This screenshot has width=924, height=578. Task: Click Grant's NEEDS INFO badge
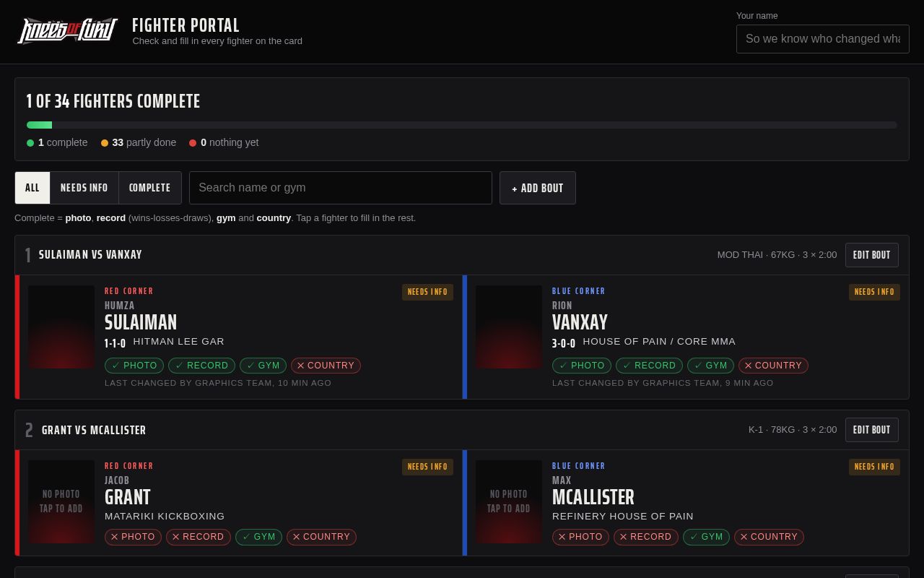427,467
